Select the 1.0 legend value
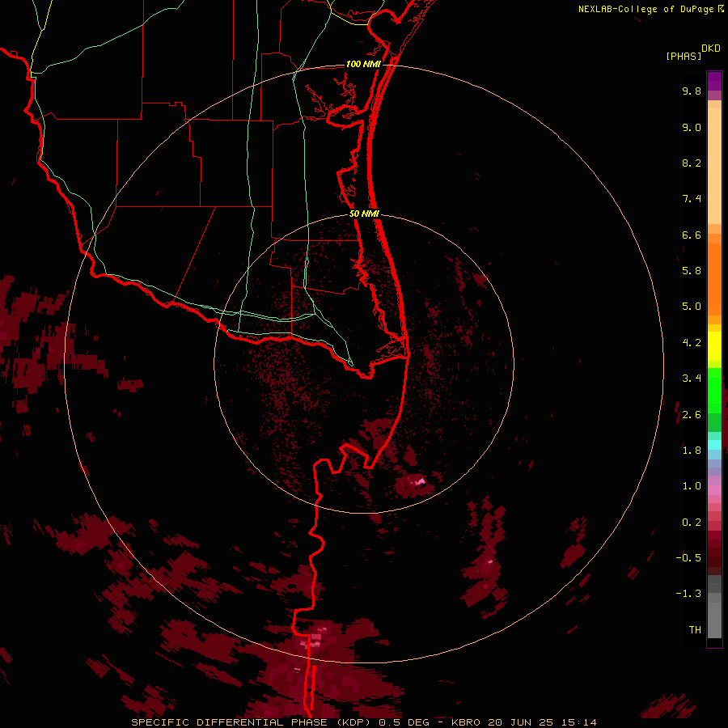 (692, 486)
